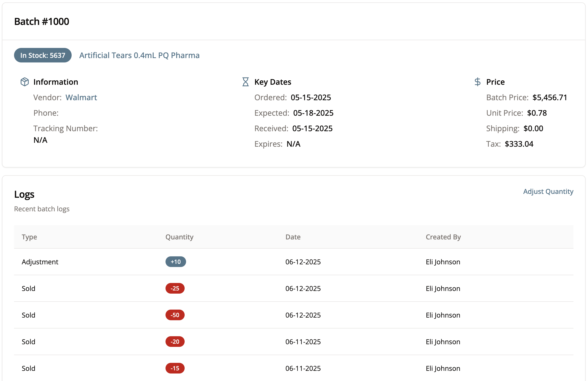The image size is (588, 381).
Task: Click the Information box icon
Action: click(24, 82)
